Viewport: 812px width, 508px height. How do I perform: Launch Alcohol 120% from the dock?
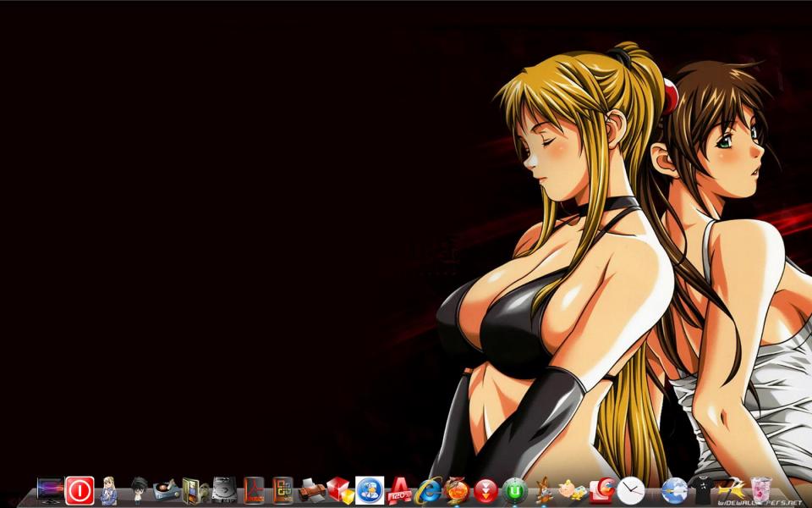[398, 490]
